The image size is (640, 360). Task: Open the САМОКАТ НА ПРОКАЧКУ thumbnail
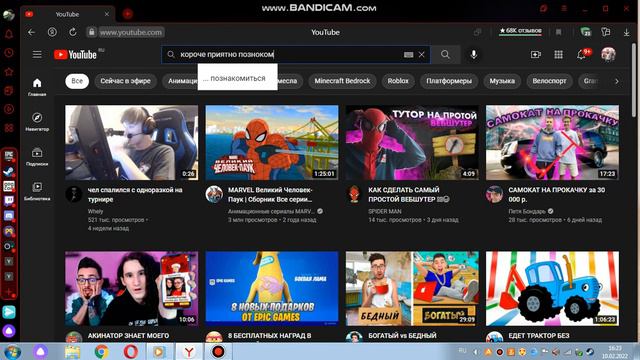[x=552, y=142]
